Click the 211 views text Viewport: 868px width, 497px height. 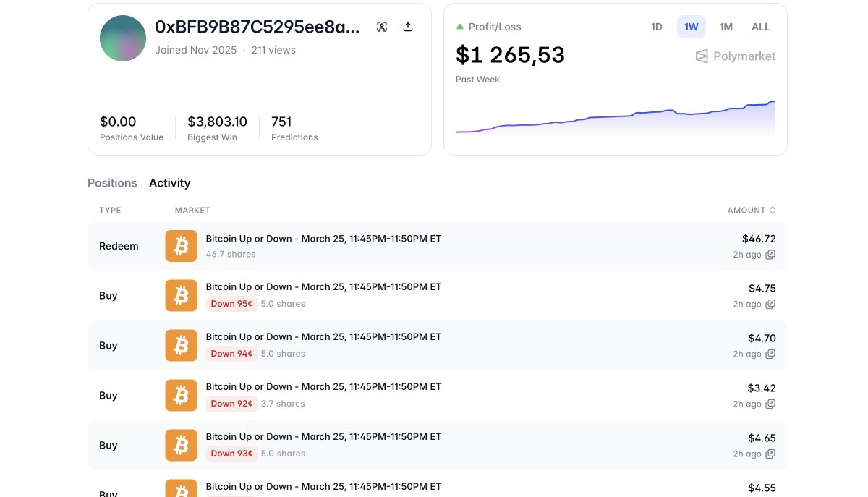pos(273,50)
